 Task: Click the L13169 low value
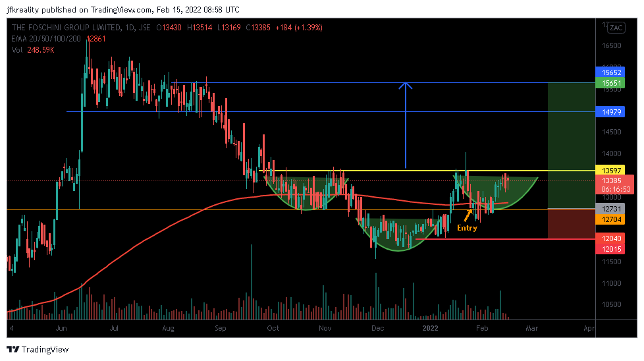[x=228, y=28]
